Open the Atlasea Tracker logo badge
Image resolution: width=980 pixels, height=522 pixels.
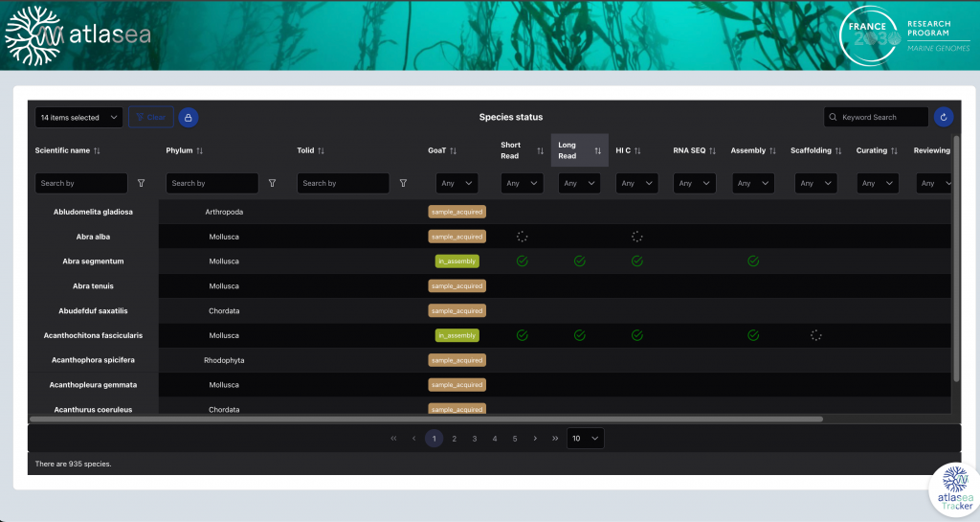[954, 488]
